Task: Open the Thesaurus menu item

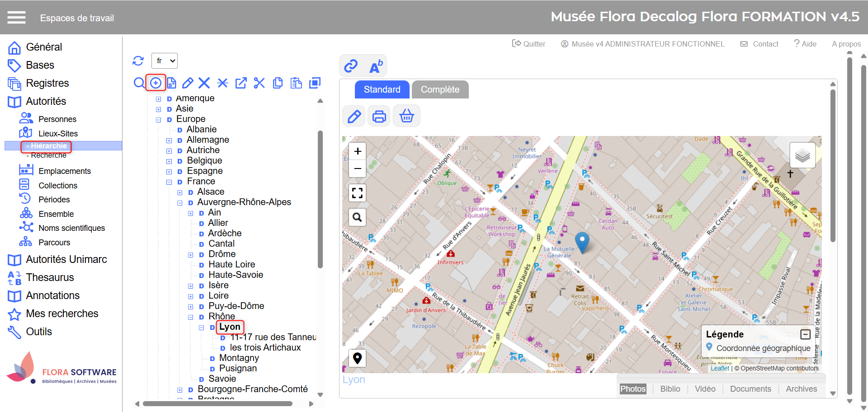Action: point(50,277)
